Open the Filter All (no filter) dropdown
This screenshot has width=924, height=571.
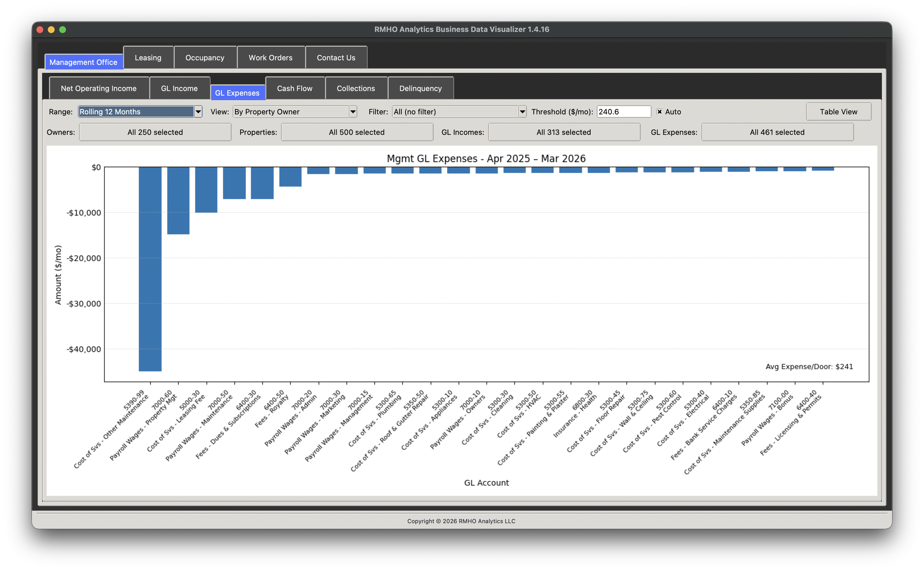pos(522,112)
